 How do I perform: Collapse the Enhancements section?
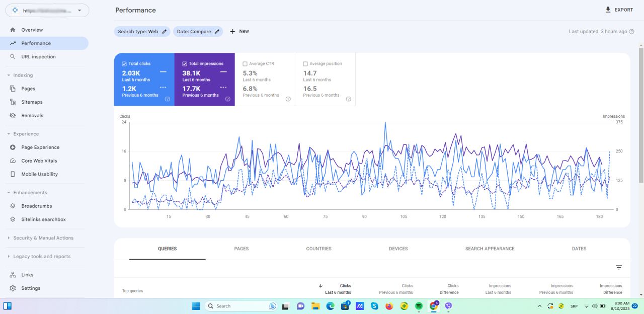(9, 193)
